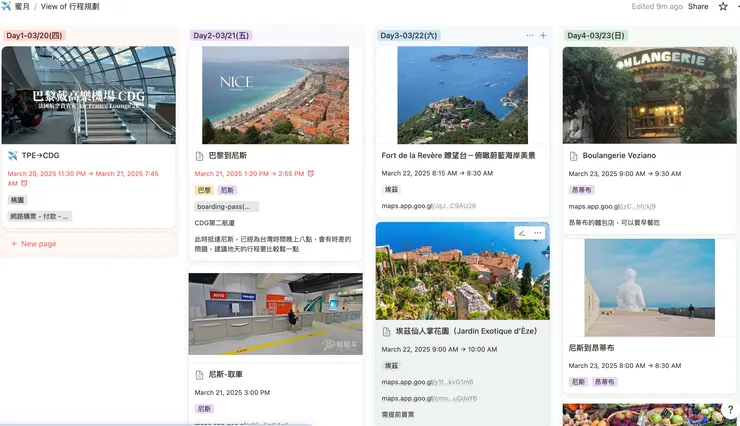Click the 巴黎 tag on 巴黎到尼斯 card
Screen dimensions: 740x426
click(204, 190)
